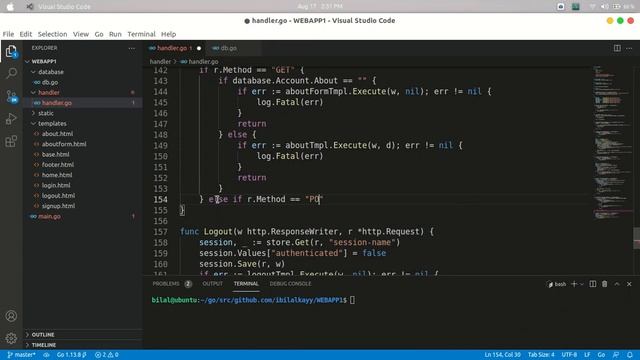Open the Accounts menu icon
The width and height of the screenshot is (640, 360).
[x=11, y=316]
